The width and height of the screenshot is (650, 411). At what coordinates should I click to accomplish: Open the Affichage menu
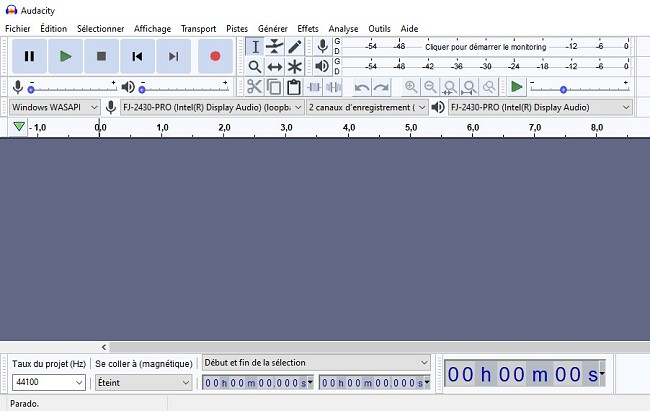[x=152, y=29]
